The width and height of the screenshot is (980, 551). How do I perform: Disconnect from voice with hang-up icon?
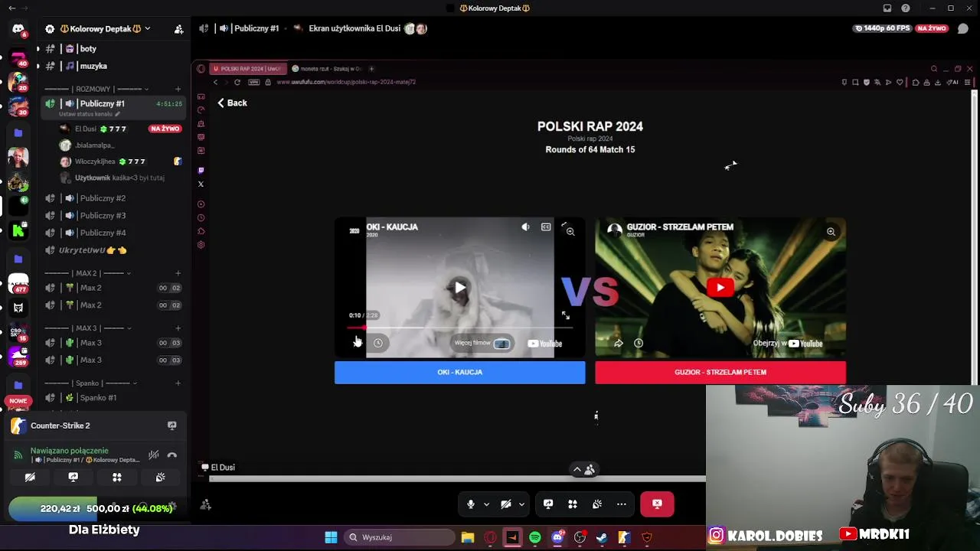(x=172, y=455)
